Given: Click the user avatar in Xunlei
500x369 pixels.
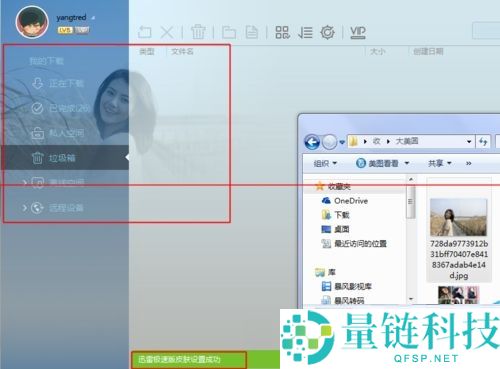Looking at the screenshot, I should [32, 22].
